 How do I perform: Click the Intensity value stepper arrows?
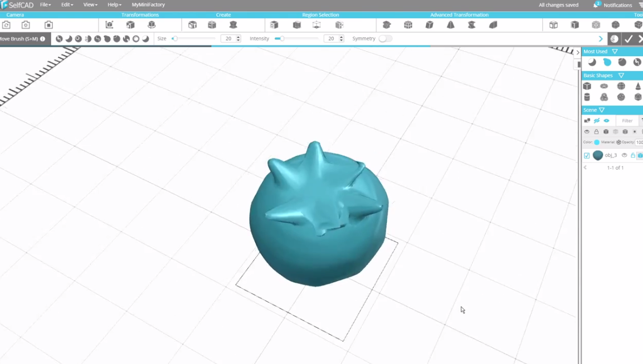[x=341, y=38]
